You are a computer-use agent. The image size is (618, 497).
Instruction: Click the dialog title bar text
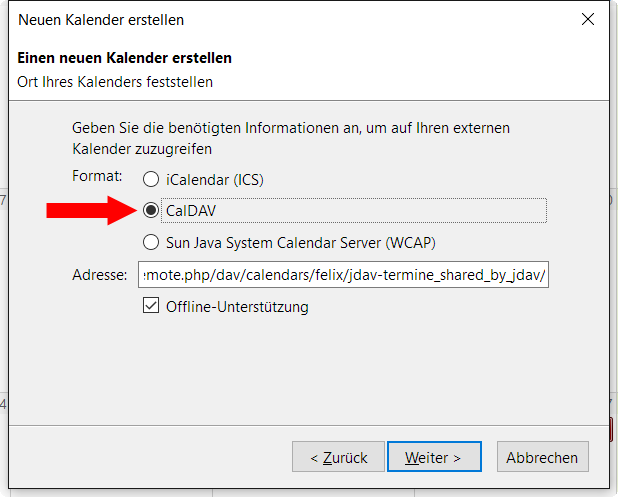pyautogui.click(x=101, y=20)
